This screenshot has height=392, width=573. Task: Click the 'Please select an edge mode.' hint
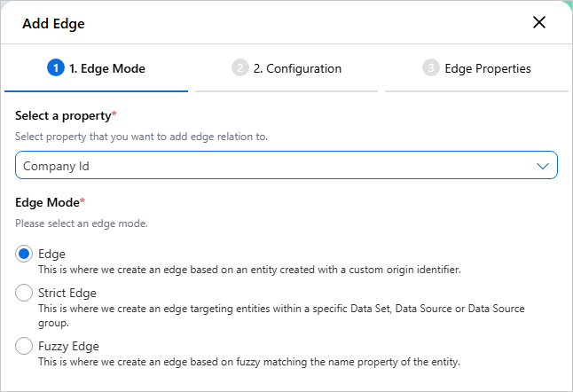click(82, 223)
